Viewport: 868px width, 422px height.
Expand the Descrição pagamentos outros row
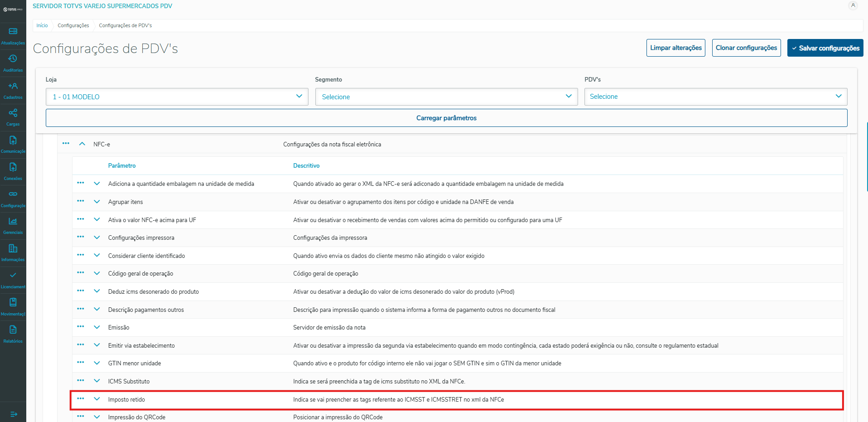(97, 310)
